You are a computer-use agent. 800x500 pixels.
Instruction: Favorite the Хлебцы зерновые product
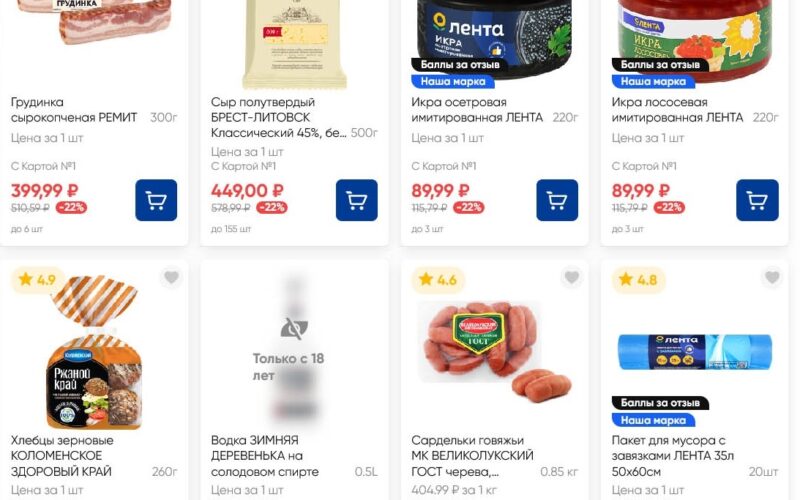pyautogui.click(x=171, y=278)
